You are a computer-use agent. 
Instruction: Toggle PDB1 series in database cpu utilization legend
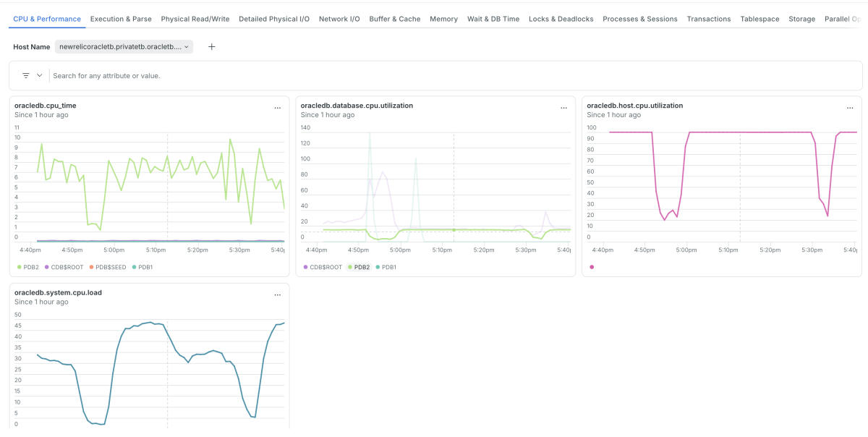coord(385,267)
